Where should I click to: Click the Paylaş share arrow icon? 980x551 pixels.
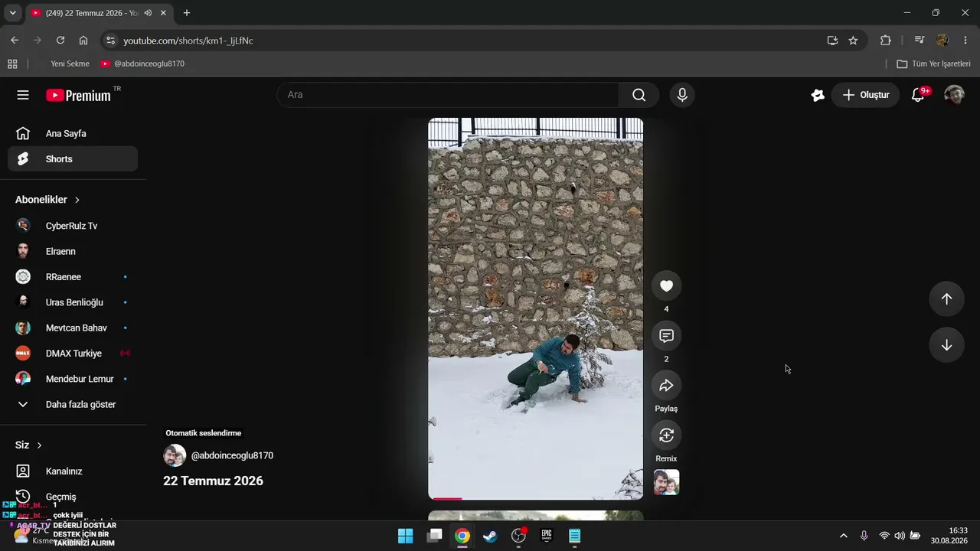click(666, 385)
